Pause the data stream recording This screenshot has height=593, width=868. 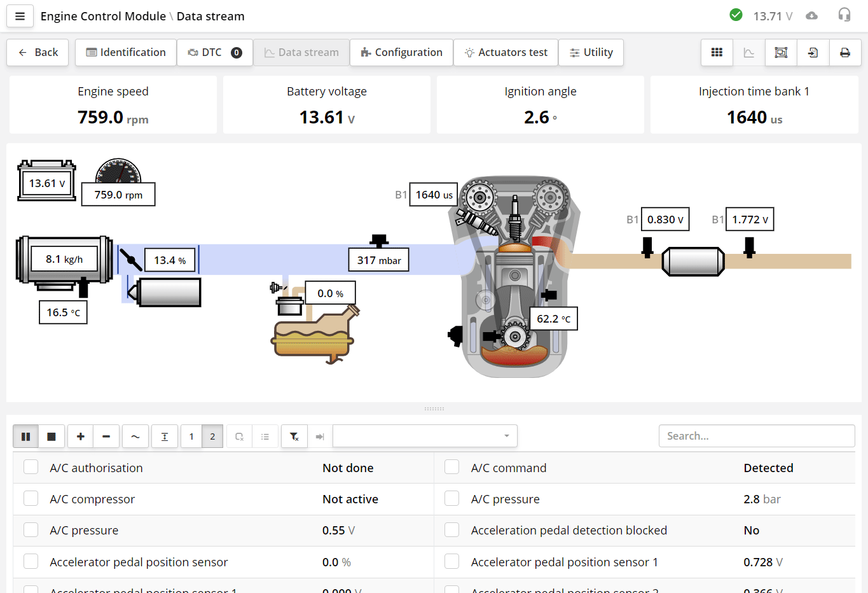[26, 436]
